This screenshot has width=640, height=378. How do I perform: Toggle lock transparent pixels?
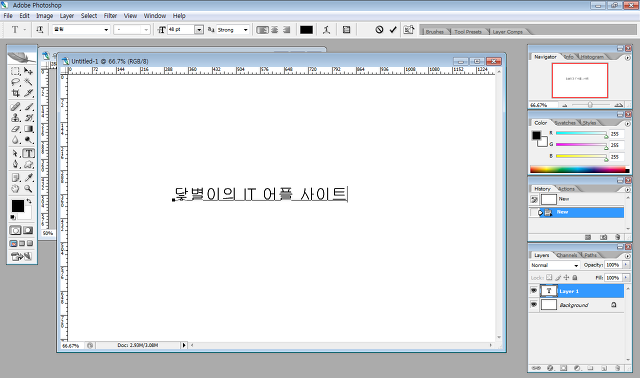pos(549,278)
